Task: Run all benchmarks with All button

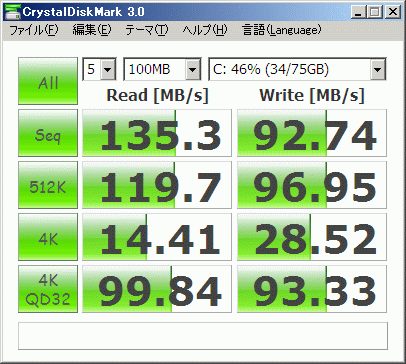Action: tap(48, 81)
